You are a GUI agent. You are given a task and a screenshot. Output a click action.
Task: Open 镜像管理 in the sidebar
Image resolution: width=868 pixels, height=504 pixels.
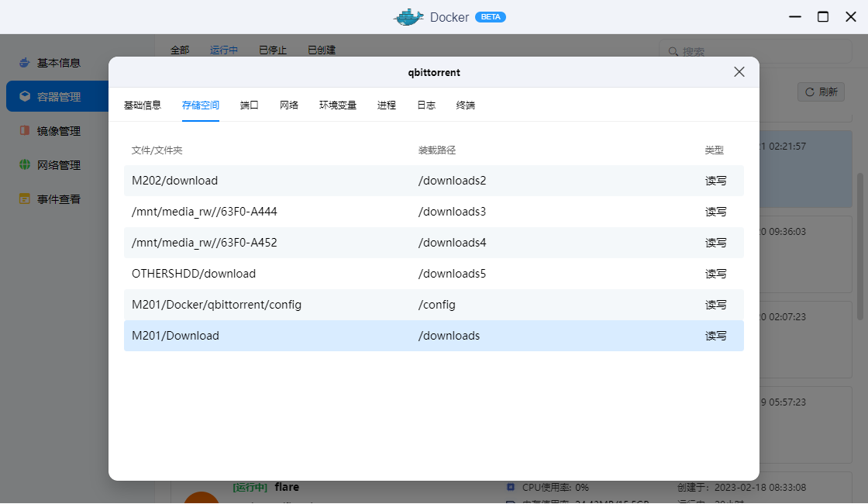tap(57, 131)
